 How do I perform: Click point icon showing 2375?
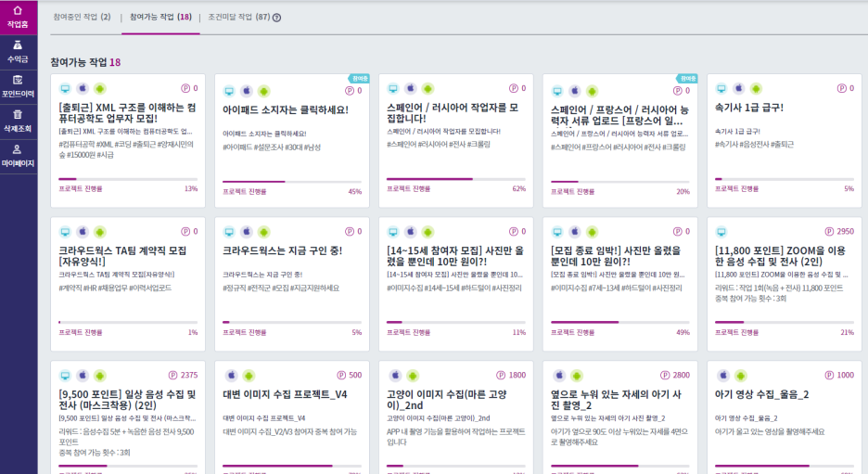pyautogui.click(x=172, y=375)
